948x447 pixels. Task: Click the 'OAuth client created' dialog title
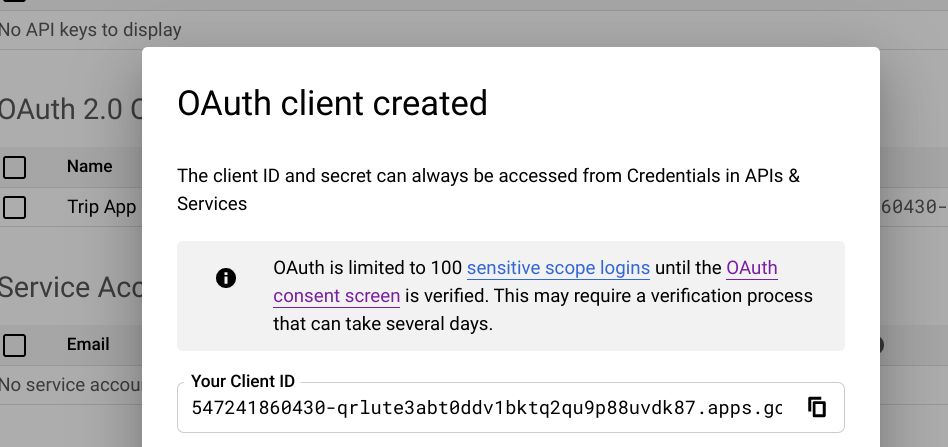[332, 103]
